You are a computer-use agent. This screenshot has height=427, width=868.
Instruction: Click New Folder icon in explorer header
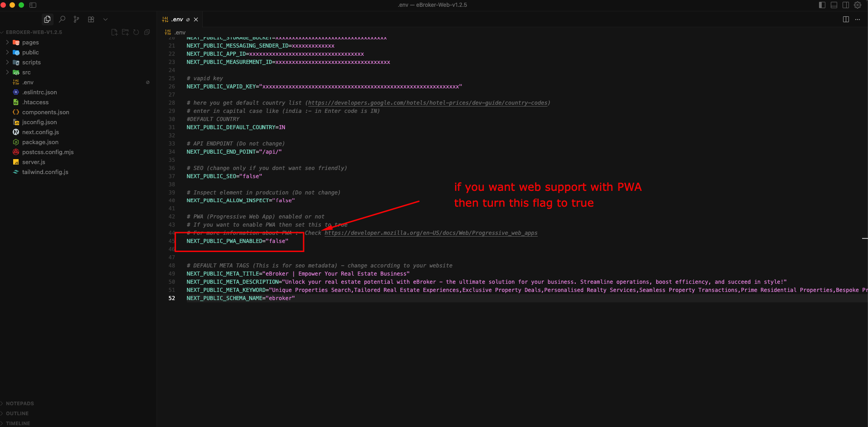(125, 32)
